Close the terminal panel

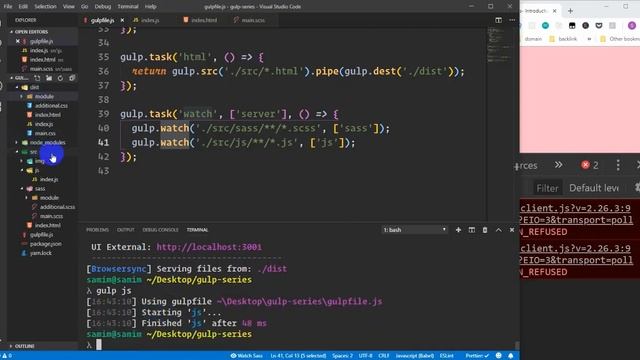(512, 230)
